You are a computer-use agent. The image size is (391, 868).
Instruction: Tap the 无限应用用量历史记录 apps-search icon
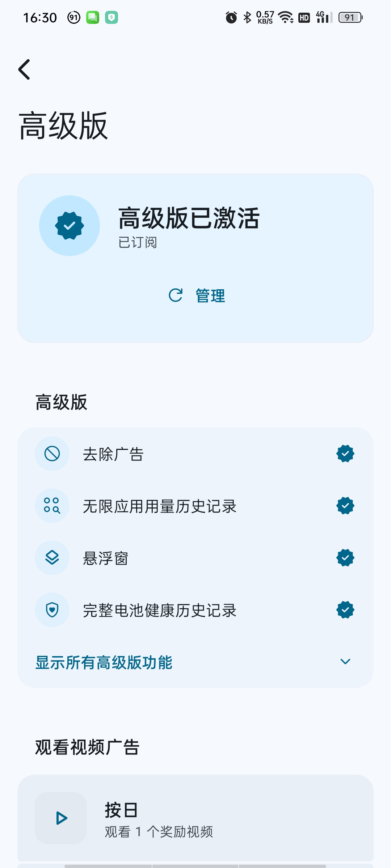point(52,506)
